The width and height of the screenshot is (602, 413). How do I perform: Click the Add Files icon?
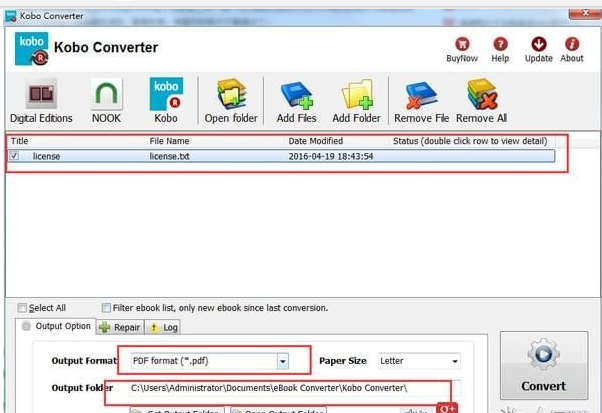pyautogui.click(x=297, y=95)
